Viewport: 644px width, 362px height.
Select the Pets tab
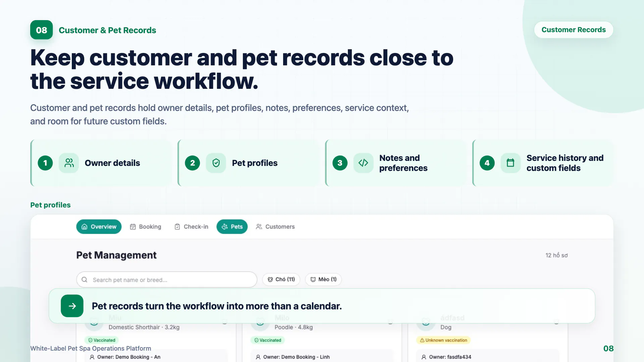[232, 227]
